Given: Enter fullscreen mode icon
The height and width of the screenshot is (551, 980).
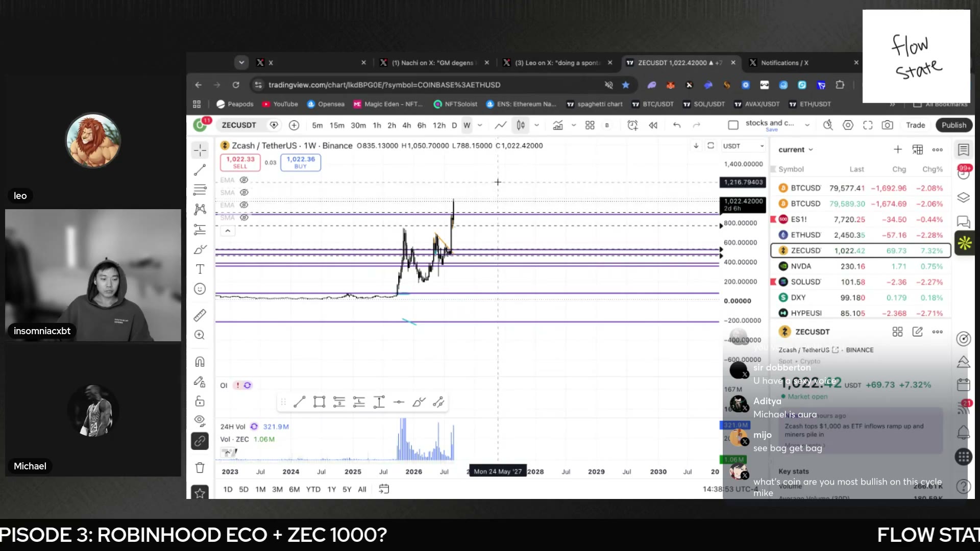Looking at the screenshot, I should point(868,125).
